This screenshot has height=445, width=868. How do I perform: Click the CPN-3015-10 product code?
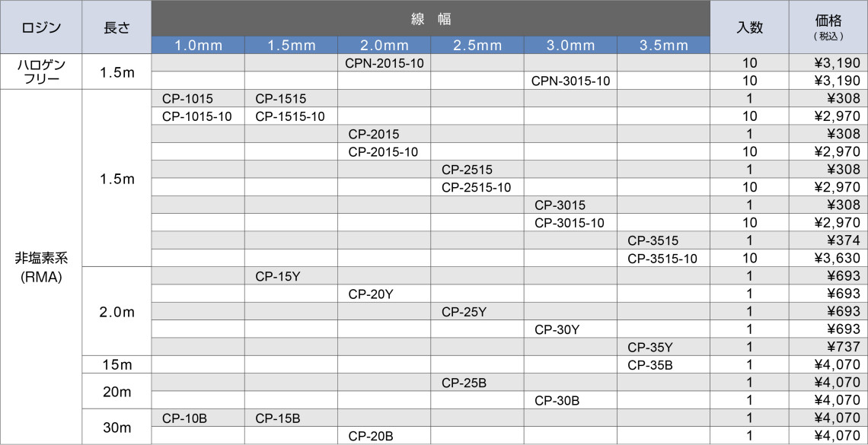[x=570, y=81]
